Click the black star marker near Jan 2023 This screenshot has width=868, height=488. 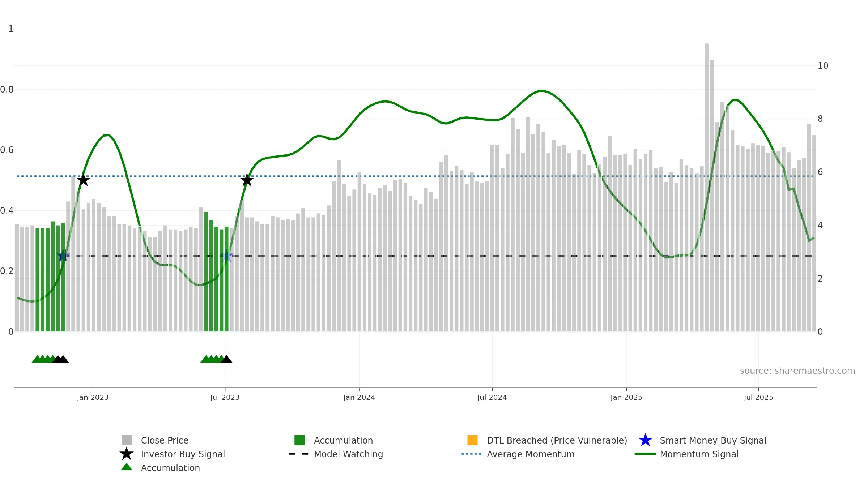point(83,180)
